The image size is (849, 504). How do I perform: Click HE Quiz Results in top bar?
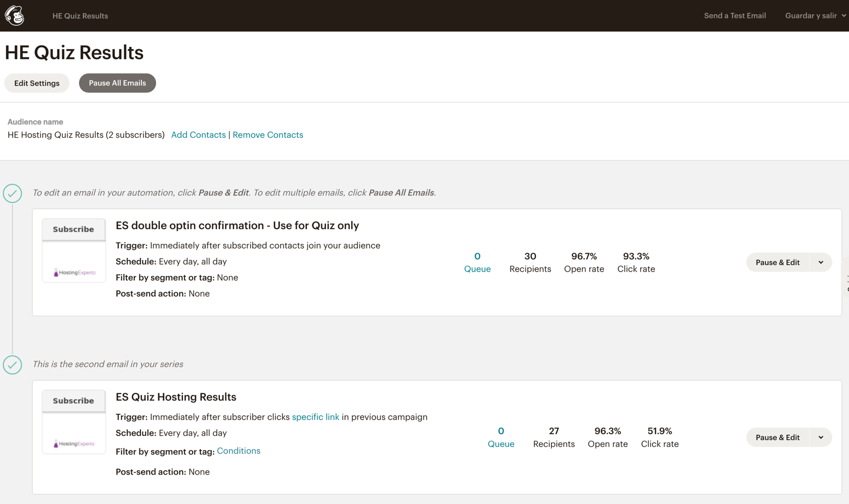pos(80,16)
